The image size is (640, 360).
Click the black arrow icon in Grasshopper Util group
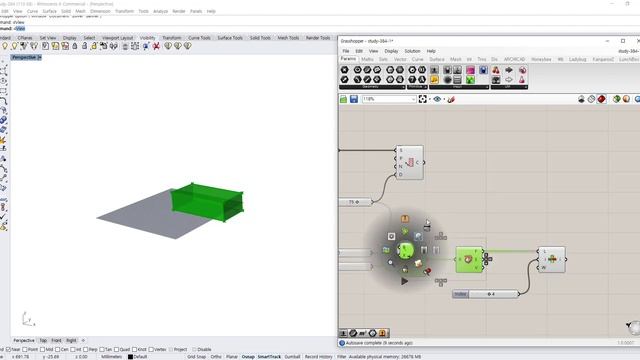tap(509, 70)
